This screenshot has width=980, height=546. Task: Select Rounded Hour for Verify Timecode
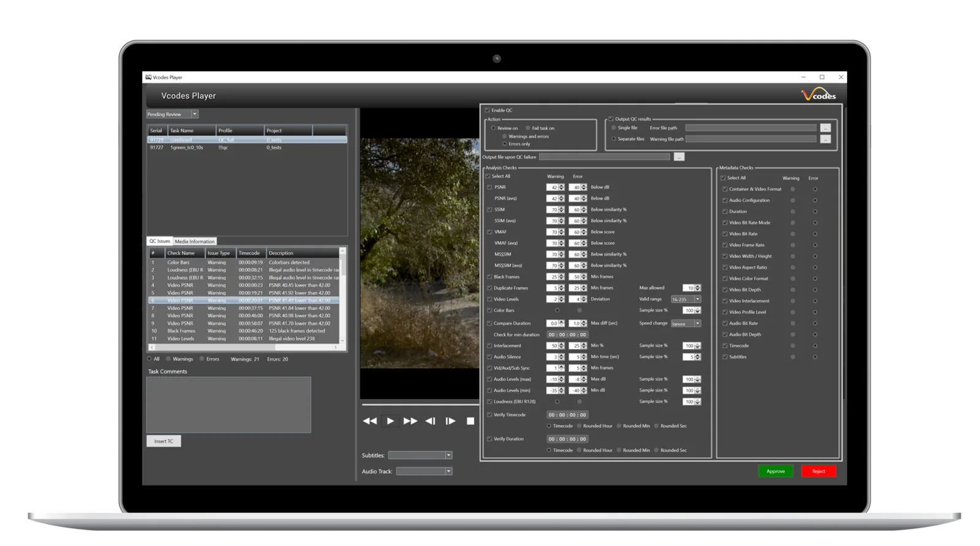tap(579, 426)
